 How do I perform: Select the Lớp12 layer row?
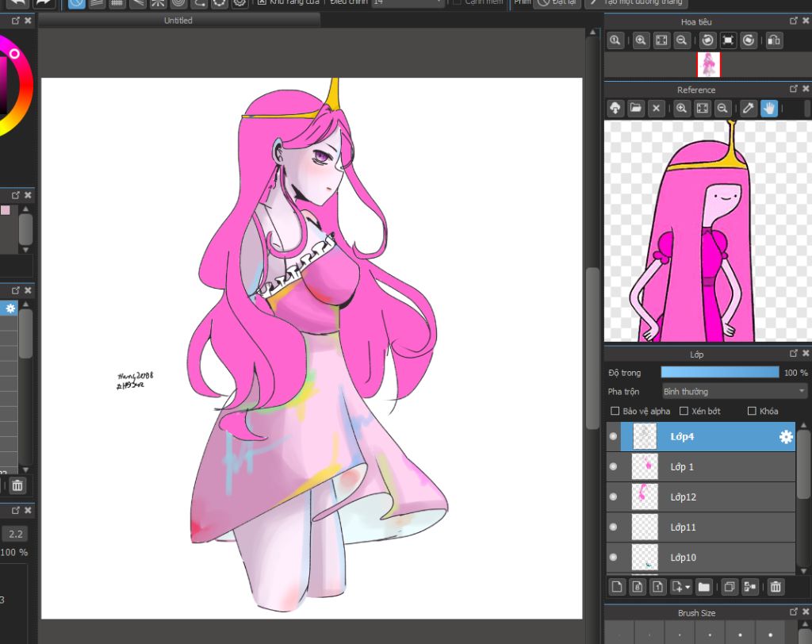(701, 496)
